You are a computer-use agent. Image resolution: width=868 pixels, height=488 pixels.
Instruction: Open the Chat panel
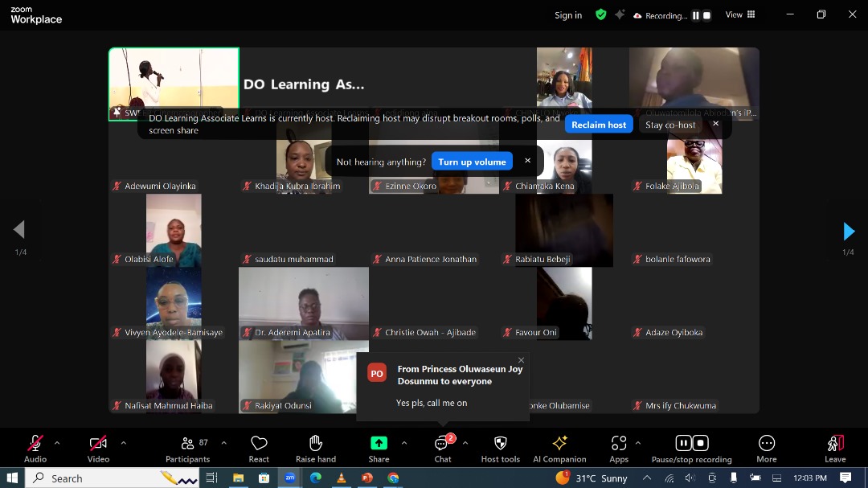tap(442, 444)
